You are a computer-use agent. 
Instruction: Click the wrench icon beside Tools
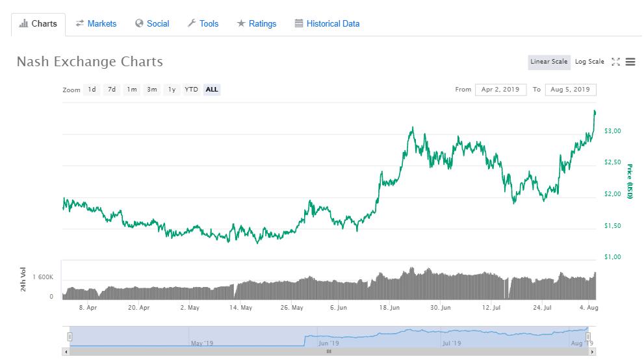(x=192, y=23)
